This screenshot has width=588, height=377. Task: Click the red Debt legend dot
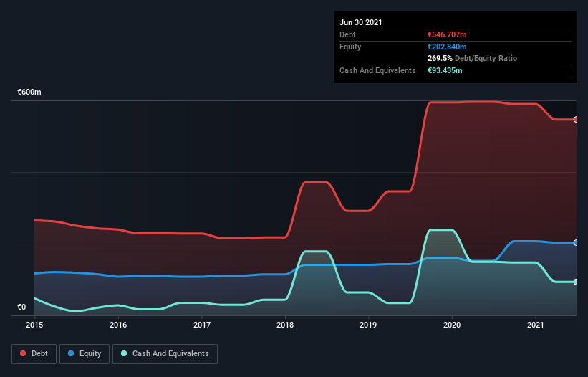point(23,353)
